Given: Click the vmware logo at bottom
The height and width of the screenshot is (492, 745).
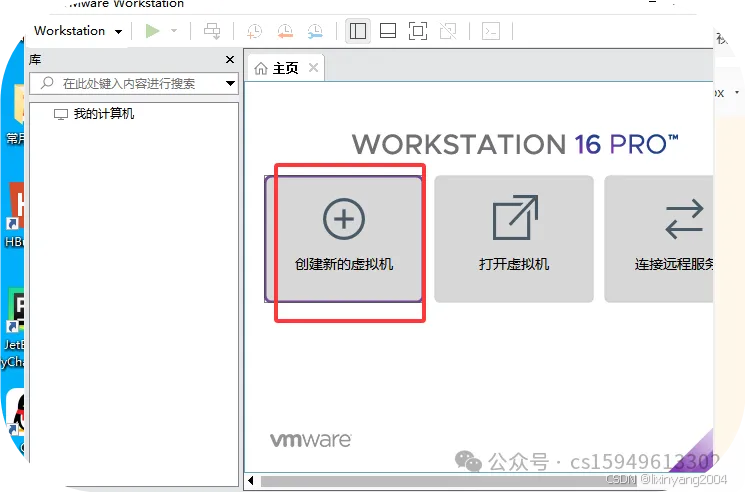Looking at the screenshot, I should [311, 440].
